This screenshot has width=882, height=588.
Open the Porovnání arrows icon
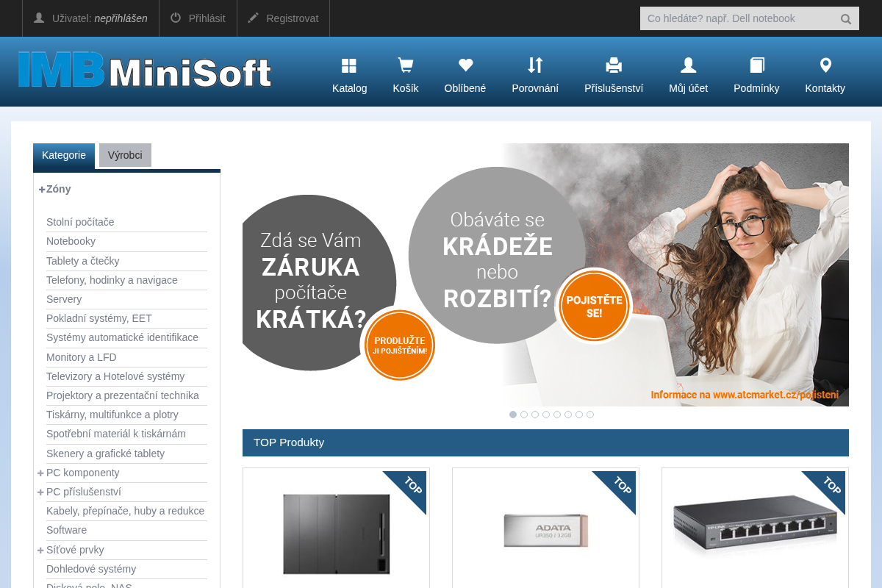tap(535, 65)
